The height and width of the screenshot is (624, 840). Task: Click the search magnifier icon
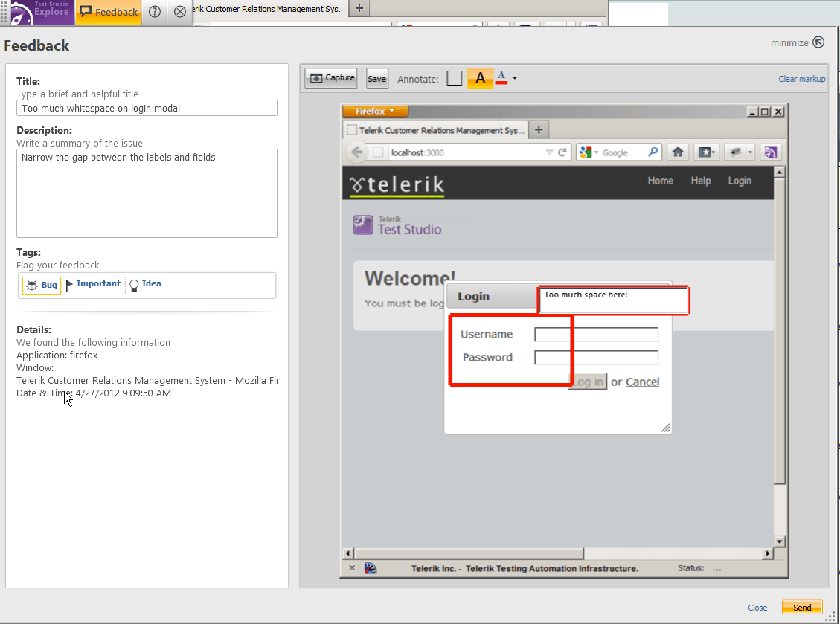point(653,152)
